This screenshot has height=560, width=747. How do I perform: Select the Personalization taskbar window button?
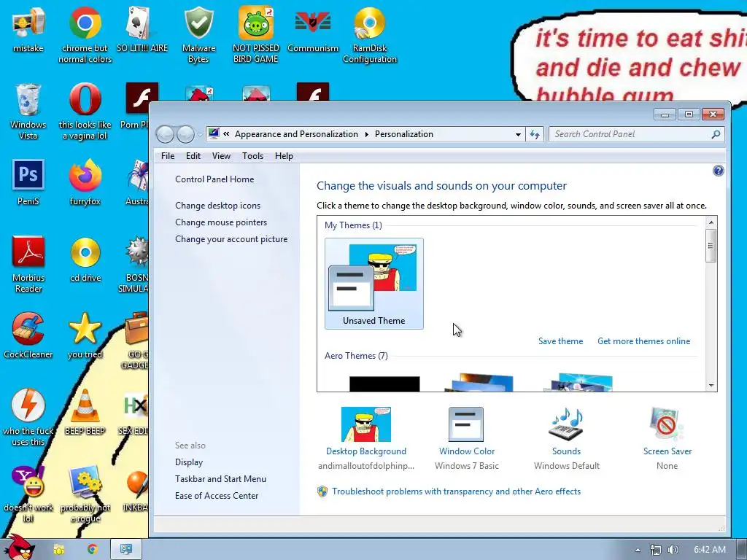(x=126, y=550)
